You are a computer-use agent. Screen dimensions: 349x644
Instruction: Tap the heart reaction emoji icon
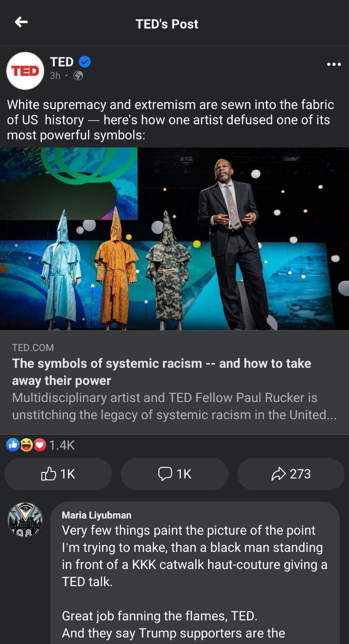click(x=40, y=445)
